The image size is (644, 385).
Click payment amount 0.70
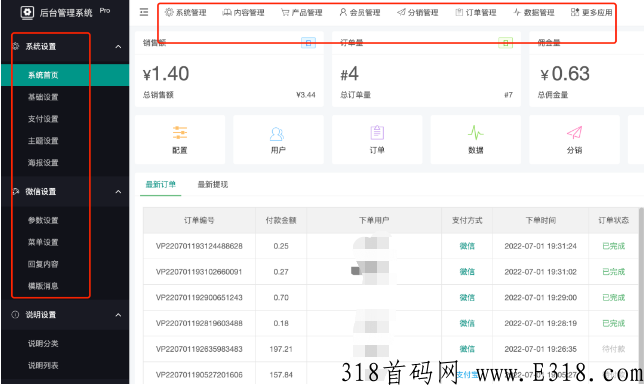(x=281, y=297)
